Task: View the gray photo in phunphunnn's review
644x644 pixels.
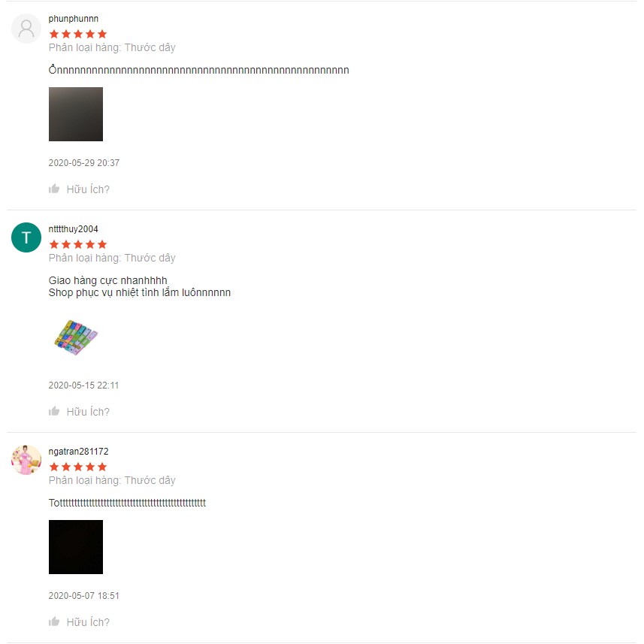Action: pos(76,114)
